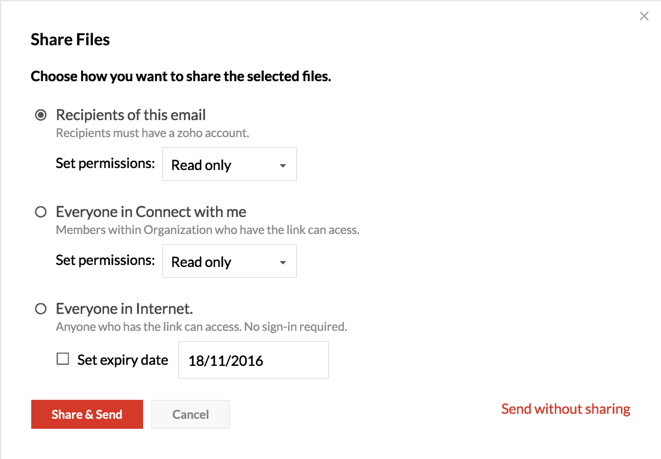This screenshot has width=661, height=459.
Task: Click the arrow on the Connect Read only dropdown
Action: pos(283,263)
